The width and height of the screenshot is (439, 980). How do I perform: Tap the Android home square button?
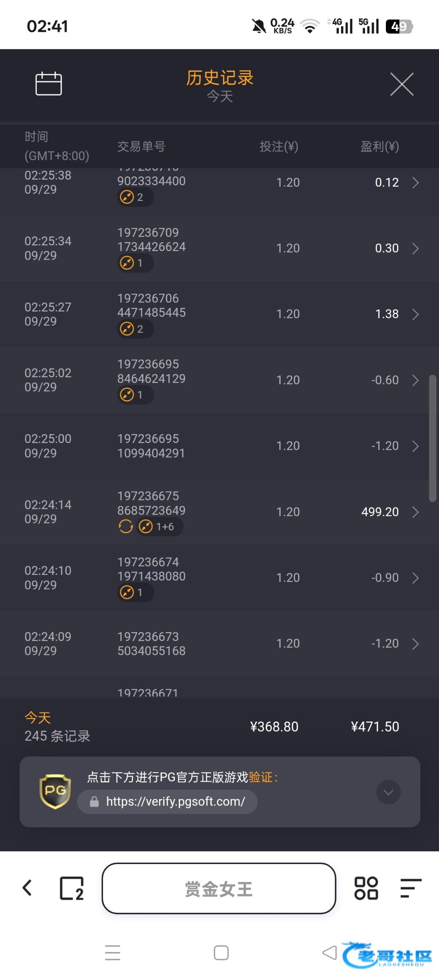coord(221,953)
